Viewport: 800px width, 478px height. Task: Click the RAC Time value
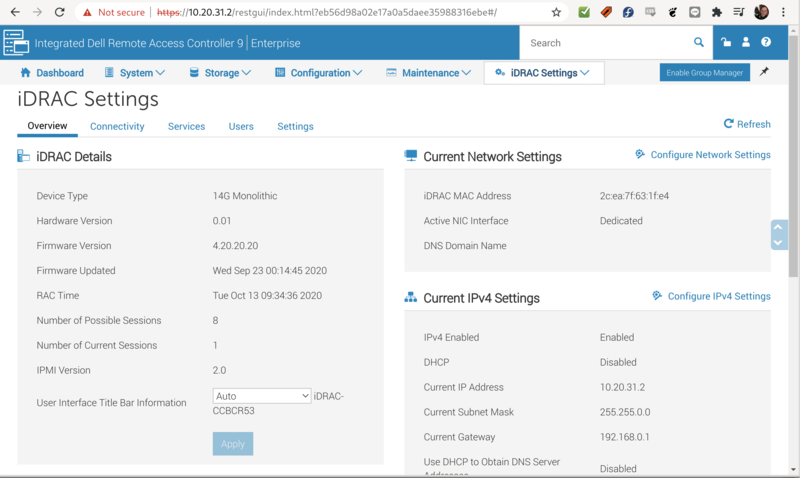click(267, 295)
